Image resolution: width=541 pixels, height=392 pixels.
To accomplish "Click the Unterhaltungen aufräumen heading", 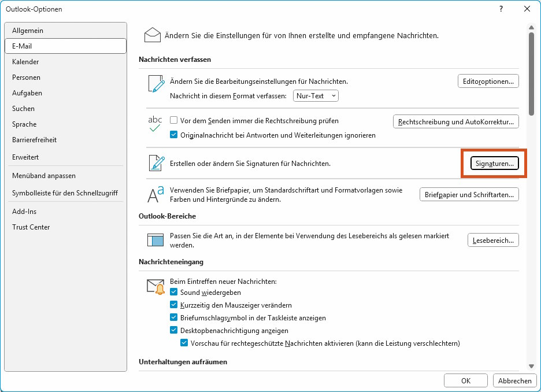I will [x=183, y=361].
